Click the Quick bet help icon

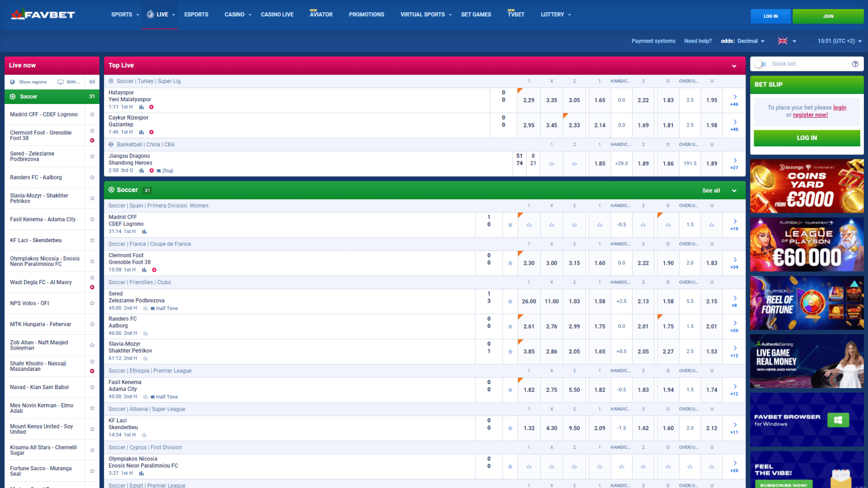(855, 64)
